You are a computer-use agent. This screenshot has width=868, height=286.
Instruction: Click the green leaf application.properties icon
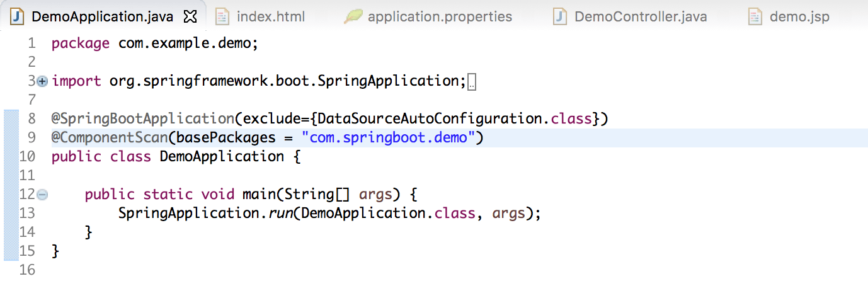(353, 16)
